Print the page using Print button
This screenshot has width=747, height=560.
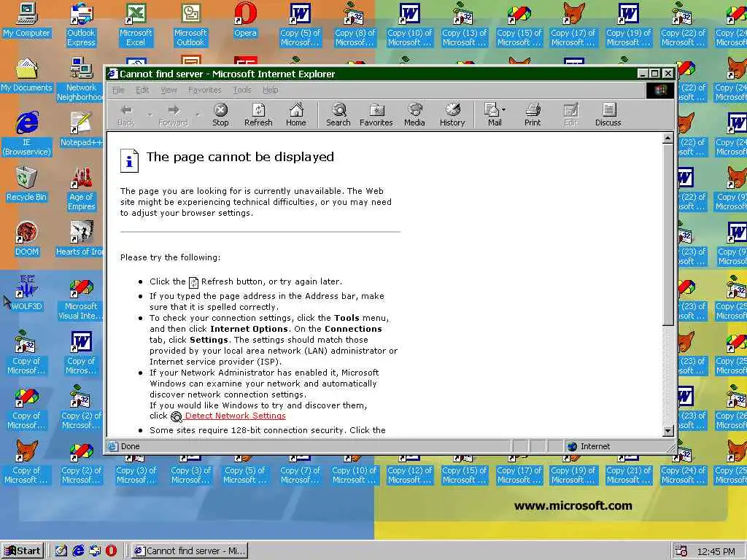[533, 114]
